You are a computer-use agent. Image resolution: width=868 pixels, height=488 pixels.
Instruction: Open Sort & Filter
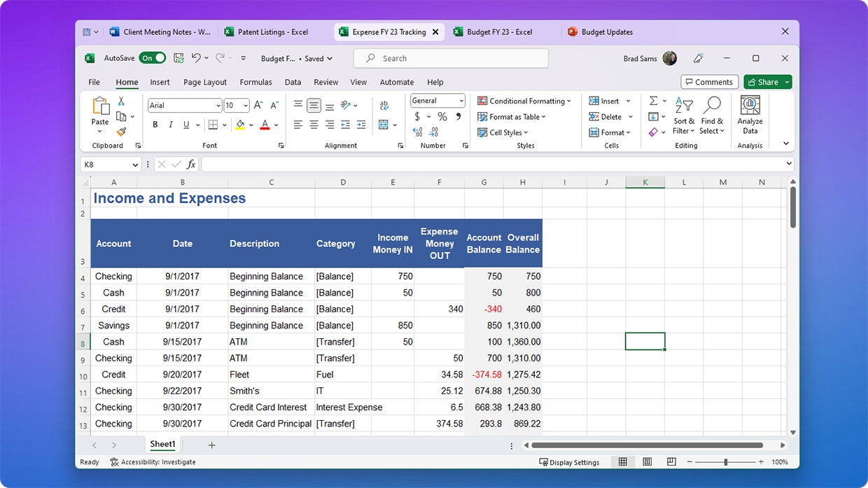(x=683, y=116)
